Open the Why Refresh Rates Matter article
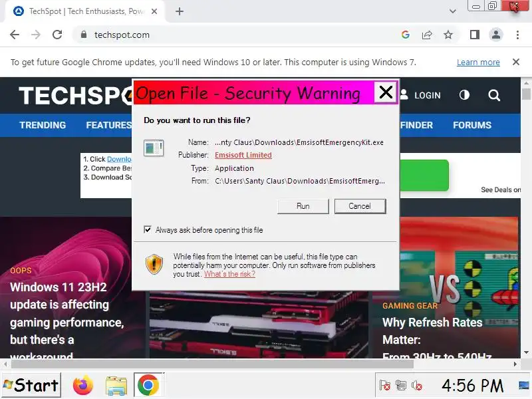The height and width of the screenshot is (399, 532). (437, 338)
